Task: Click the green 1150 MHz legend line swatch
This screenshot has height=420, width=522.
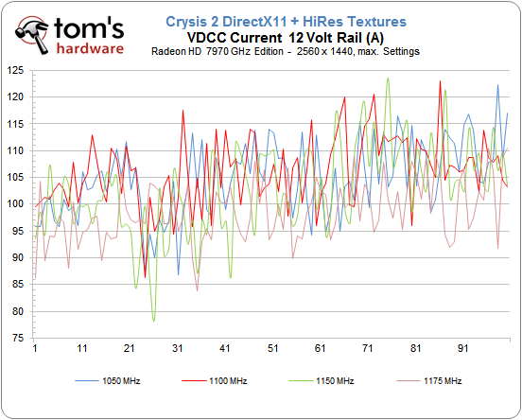Action: [301, 380]
